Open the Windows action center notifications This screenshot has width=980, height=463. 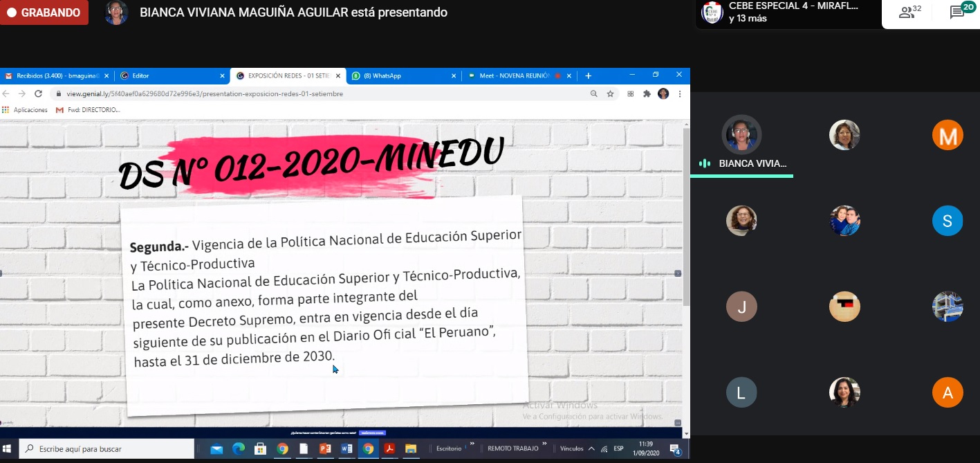click(675, 449)
